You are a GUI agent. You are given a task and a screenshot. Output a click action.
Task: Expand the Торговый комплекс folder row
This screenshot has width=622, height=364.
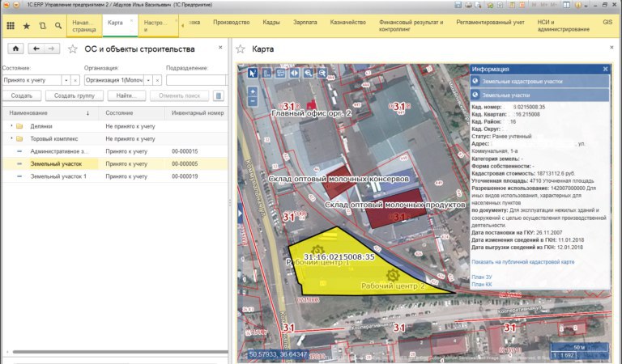(x=11, y=138)
